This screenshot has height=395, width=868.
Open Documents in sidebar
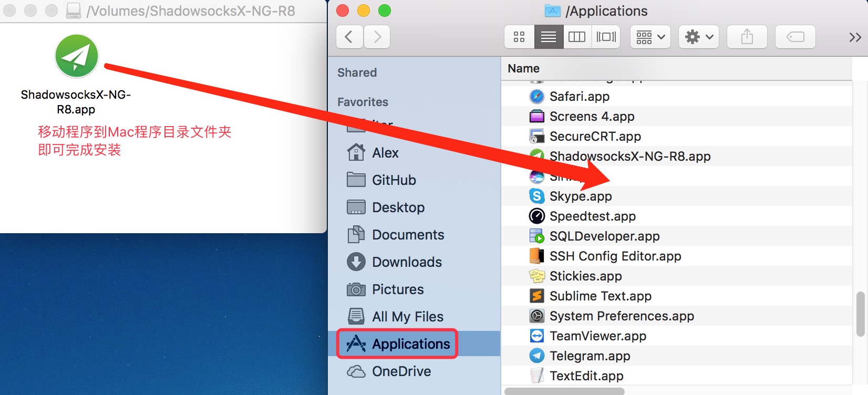(x=396, y=235)
